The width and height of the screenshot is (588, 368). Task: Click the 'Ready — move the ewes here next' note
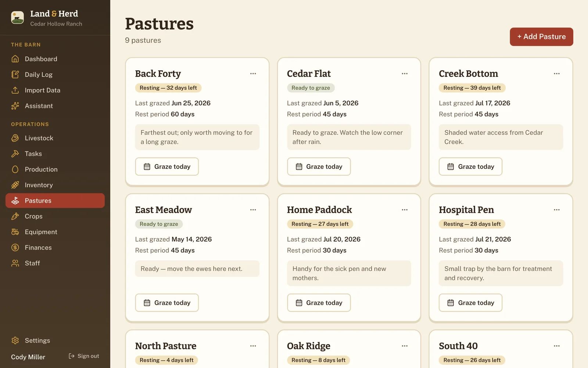(197, 269)
